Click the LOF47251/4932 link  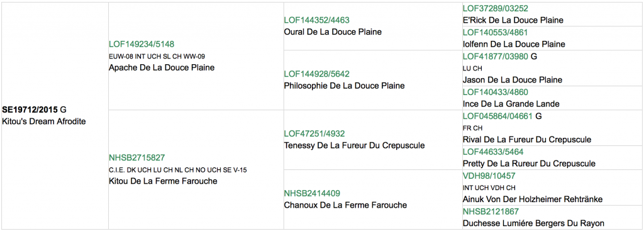pos(311,133)
